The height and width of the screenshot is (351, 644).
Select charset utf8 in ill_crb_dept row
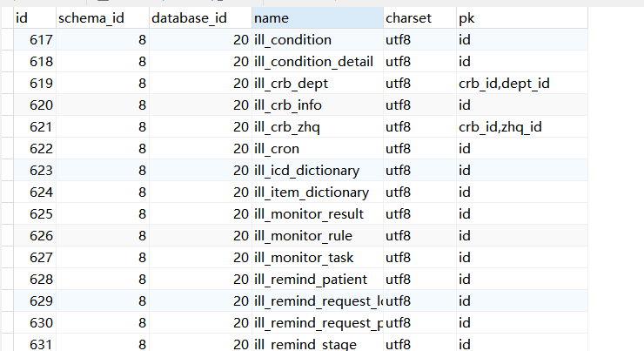(x=419, y=84)
